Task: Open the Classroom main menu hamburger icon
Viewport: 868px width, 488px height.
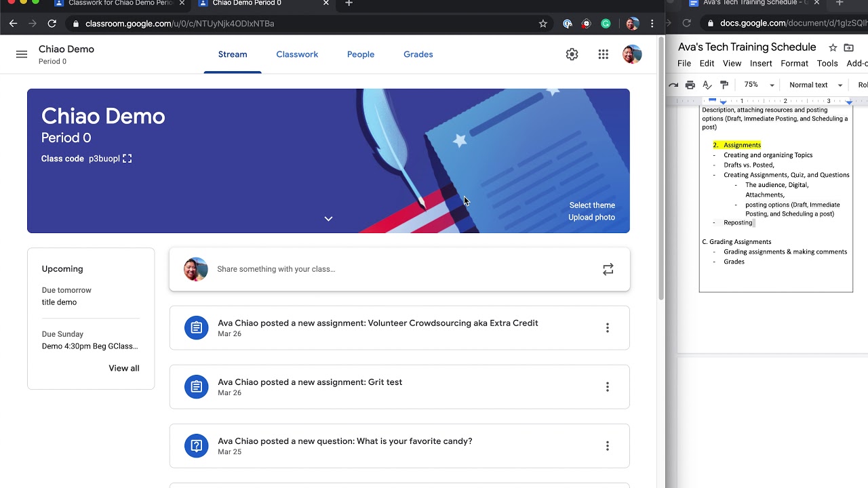Action: click(x=22, y=54)
